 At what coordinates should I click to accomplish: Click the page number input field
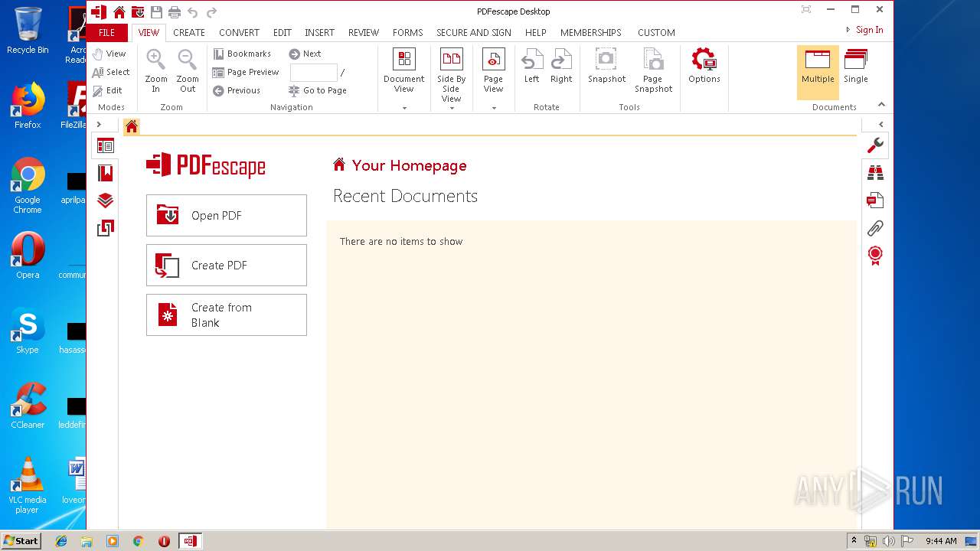314,73
